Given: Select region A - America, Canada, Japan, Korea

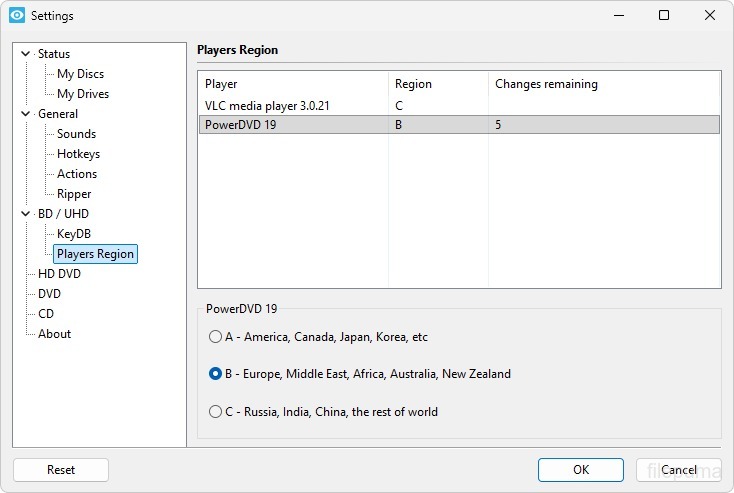Looking at the screenshot, I should 215,337.
